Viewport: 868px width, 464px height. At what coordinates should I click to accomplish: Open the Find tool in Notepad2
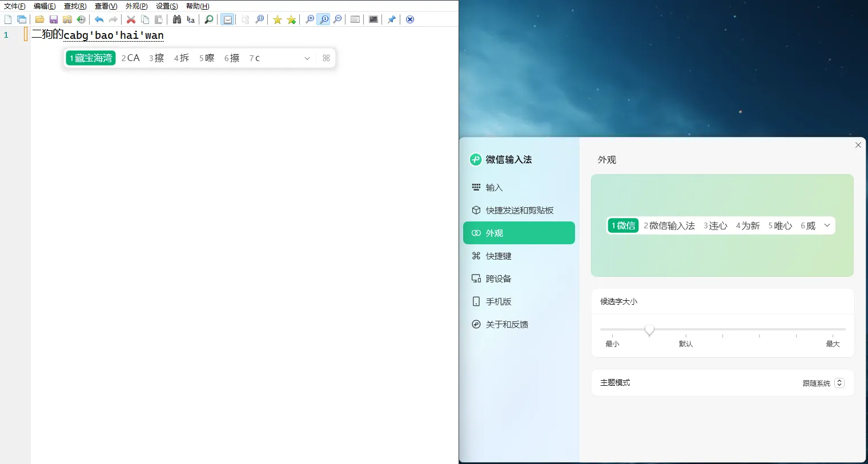[x=178, y=19]
